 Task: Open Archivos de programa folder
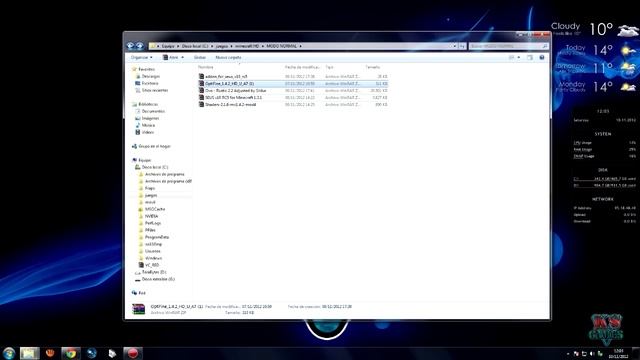tap(164, 174)
